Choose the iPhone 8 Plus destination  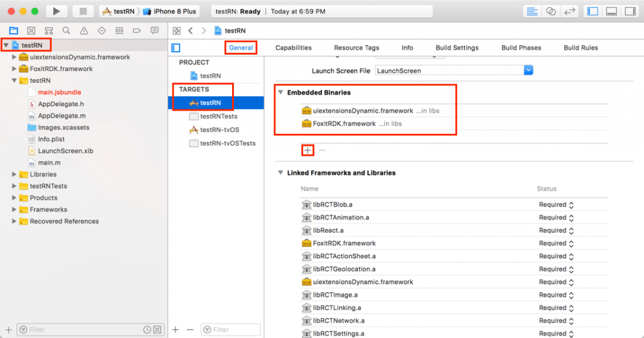(x=170, y=11)
